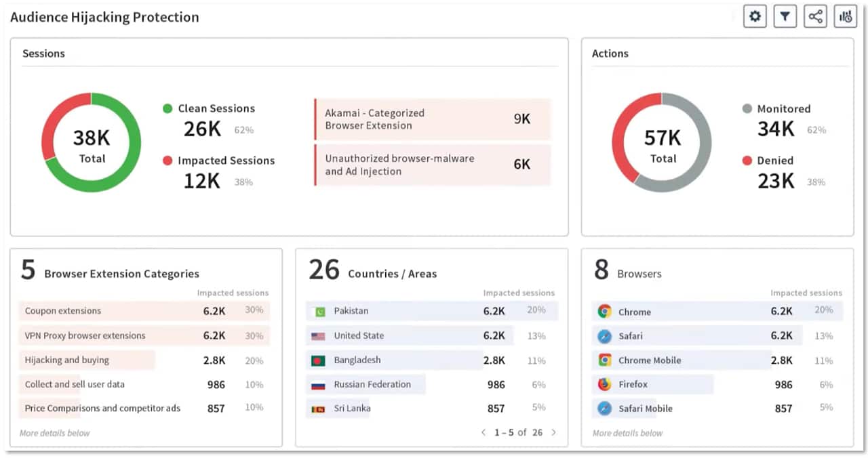Image resolution: width=868 pixels, height=458 pixels.
Task: Select Akamai - Categorized Browser Extension row
Action: click(433, 119)
